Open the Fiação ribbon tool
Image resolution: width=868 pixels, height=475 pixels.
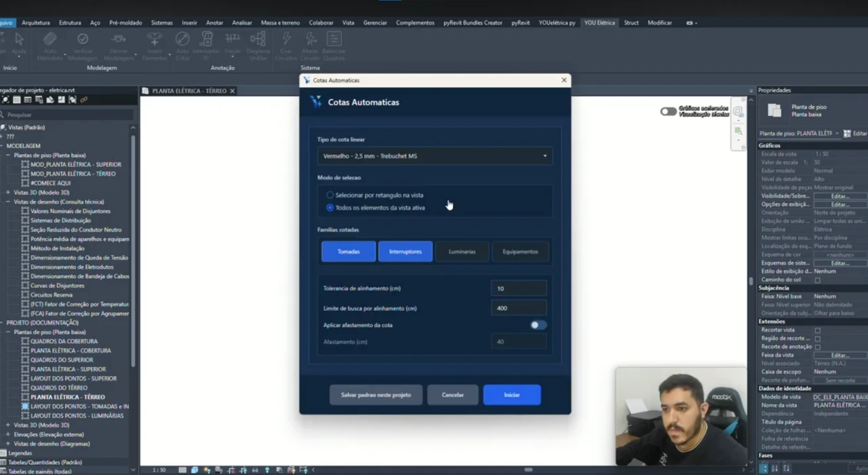coord(233,45)
